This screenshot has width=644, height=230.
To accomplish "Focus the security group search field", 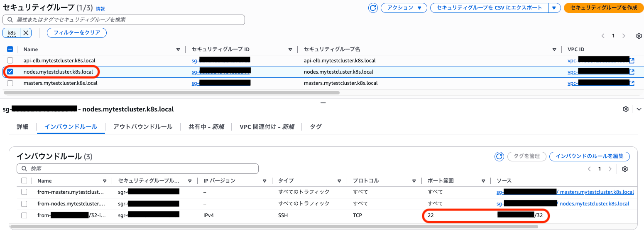I will 124,20.
